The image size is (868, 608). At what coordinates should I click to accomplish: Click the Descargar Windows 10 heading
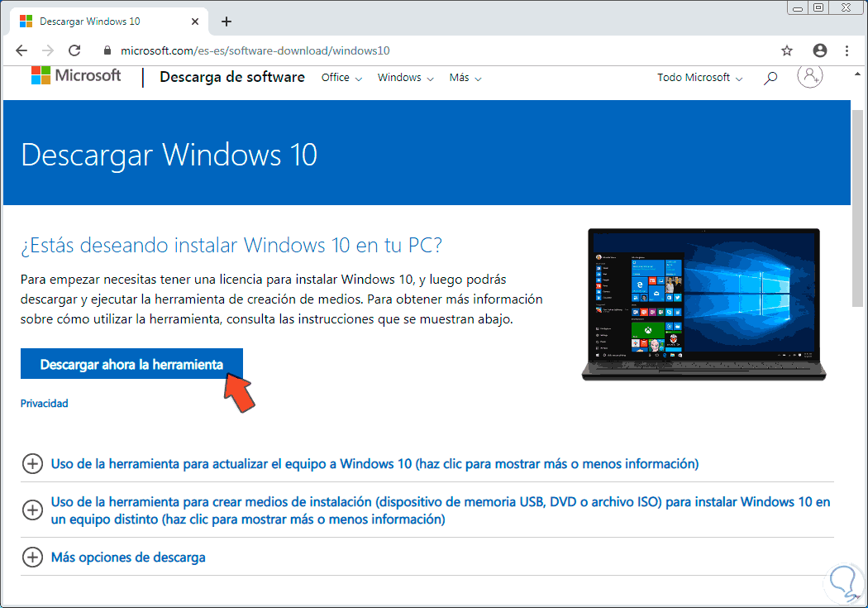169,155
